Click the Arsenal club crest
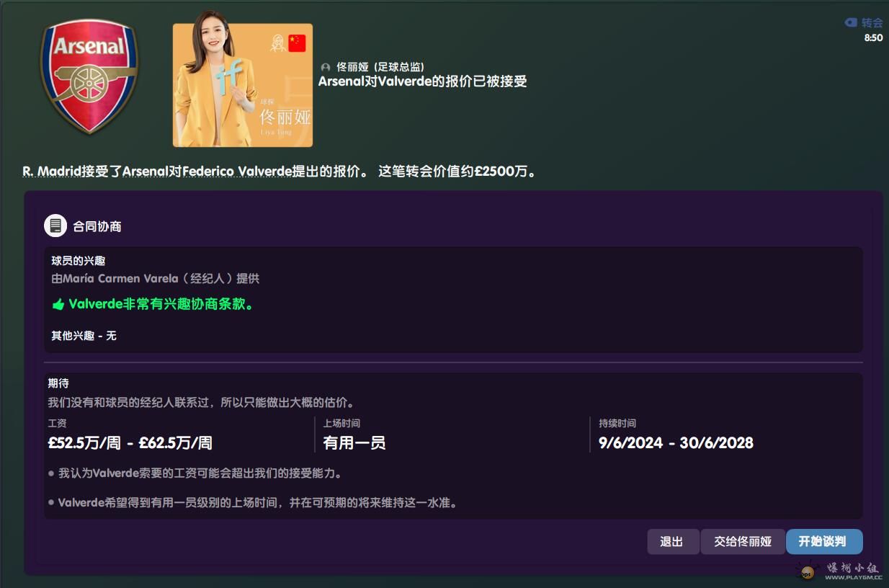 [89, 76]
